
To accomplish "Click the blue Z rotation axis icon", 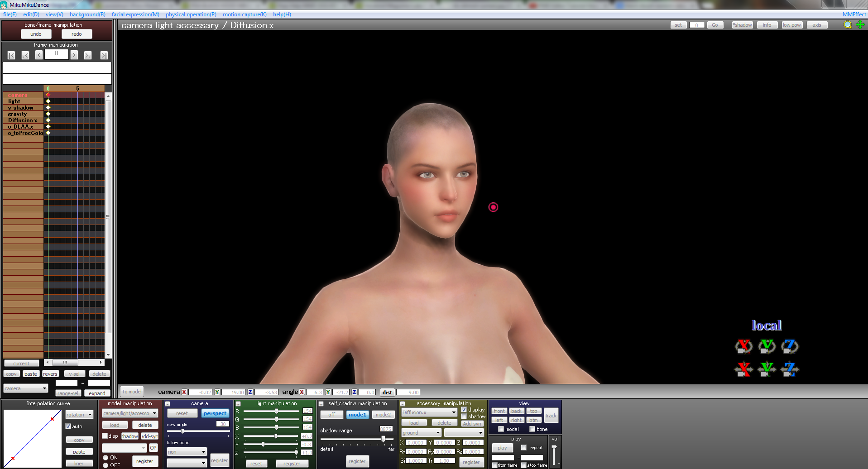I will point(790,346).
